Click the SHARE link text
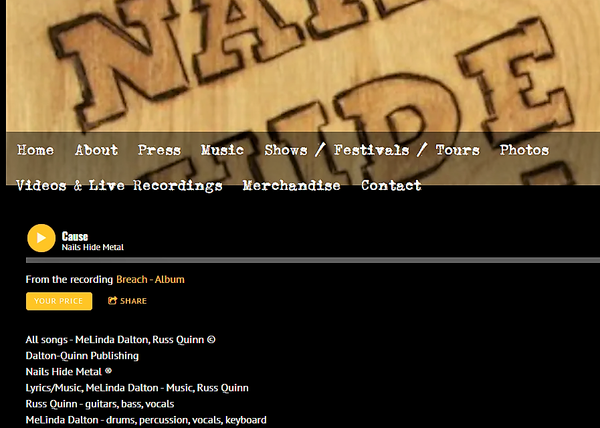600x428 pixels. pos(134,301)
